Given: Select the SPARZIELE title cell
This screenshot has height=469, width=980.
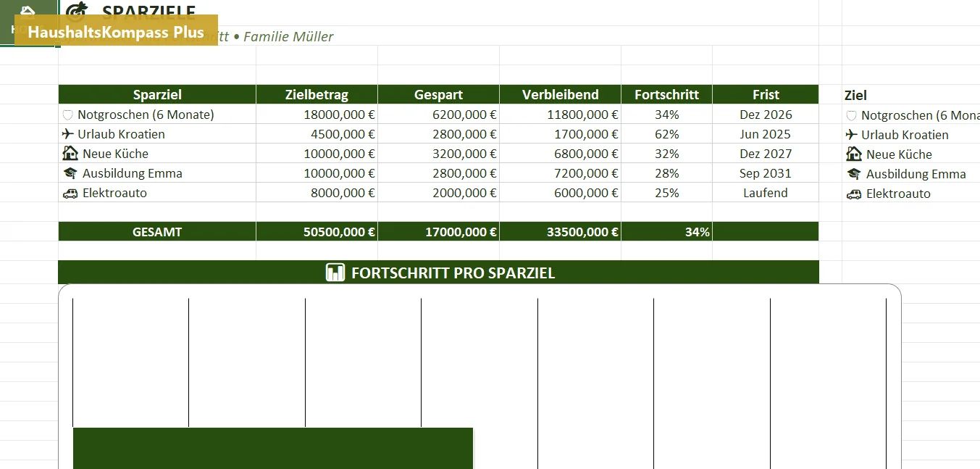Looking at the screenshot, I should (148, 12).
